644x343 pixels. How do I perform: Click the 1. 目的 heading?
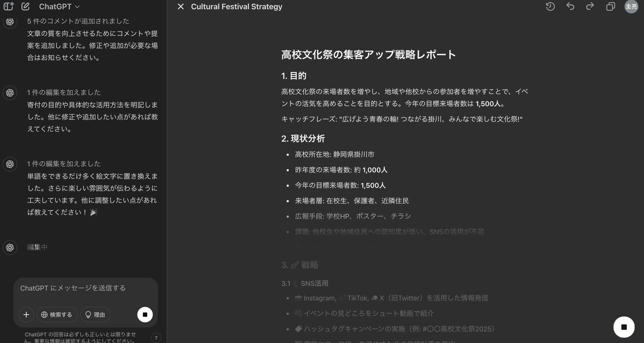coord(294,76)
